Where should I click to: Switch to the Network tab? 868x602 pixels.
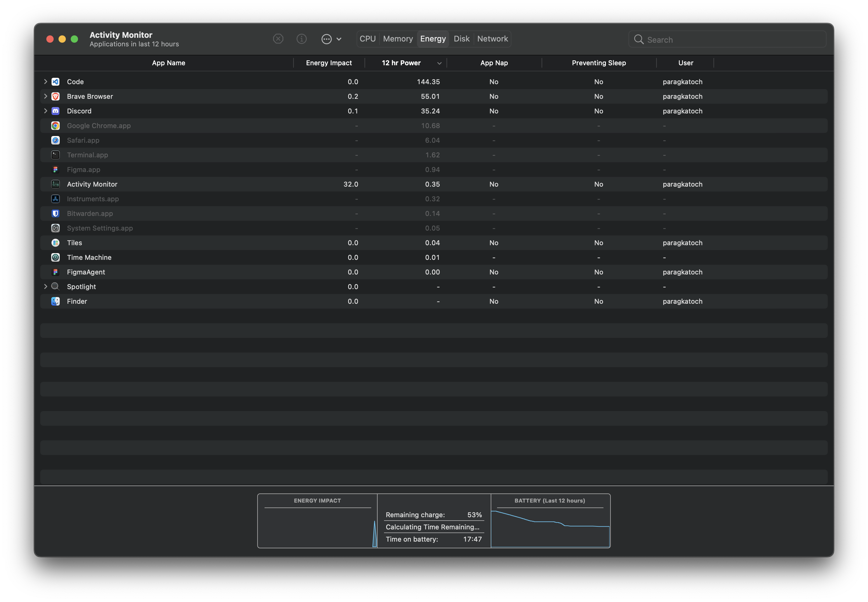pos(492,39)
